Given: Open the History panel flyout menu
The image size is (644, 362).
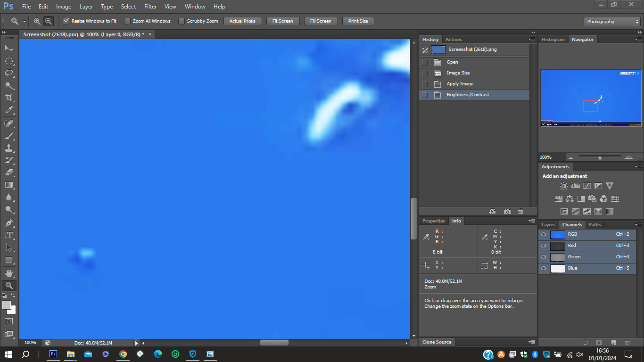Looking at the screenshot, I should pos(532,40).
